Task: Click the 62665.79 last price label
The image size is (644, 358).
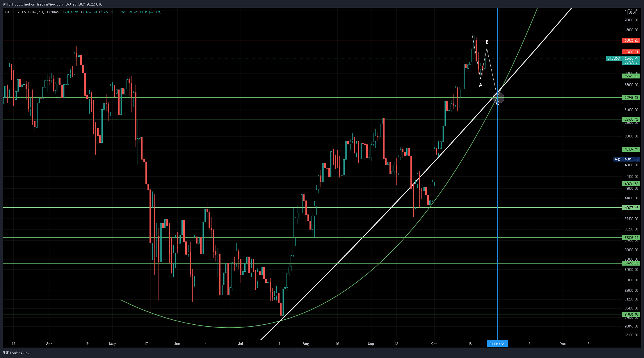Action: tap(631, 58)
